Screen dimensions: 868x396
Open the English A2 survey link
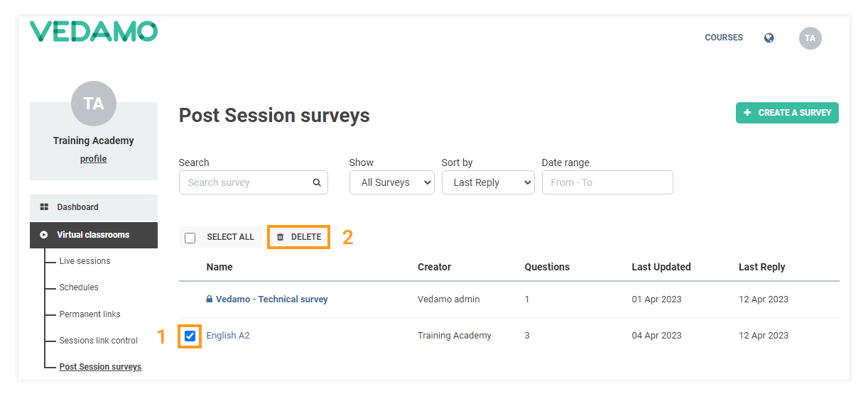(x=228, y=336)
